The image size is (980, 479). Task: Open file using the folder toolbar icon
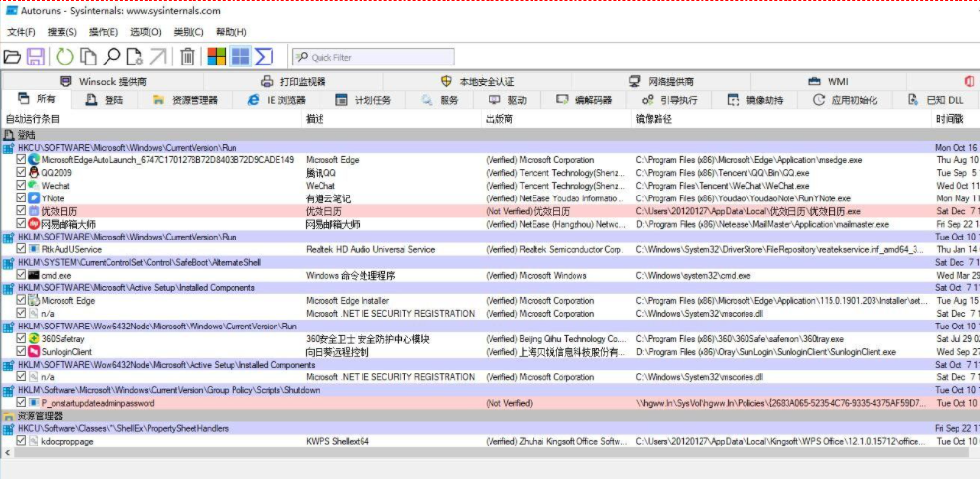tap(12, 57)
